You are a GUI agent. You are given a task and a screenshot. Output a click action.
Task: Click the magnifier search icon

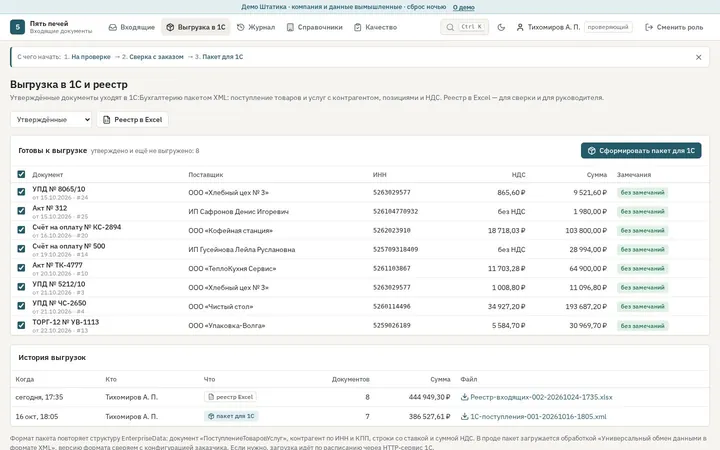click(450, 28)
